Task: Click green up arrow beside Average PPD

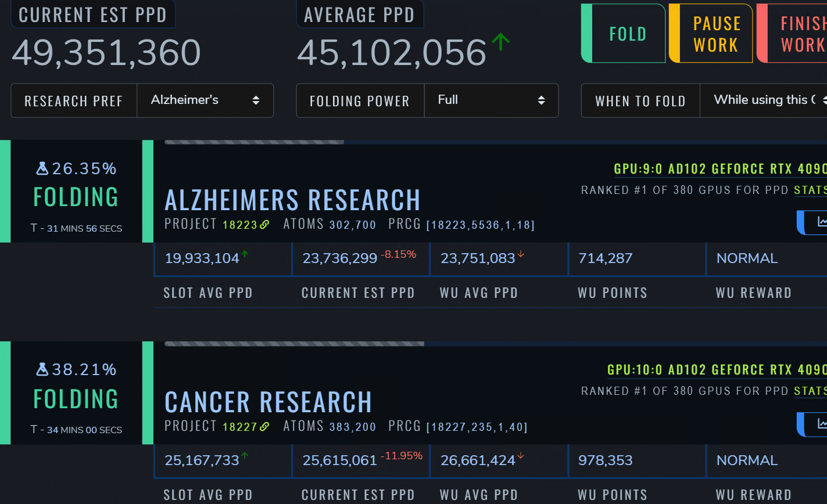Action: pos(500,42)
